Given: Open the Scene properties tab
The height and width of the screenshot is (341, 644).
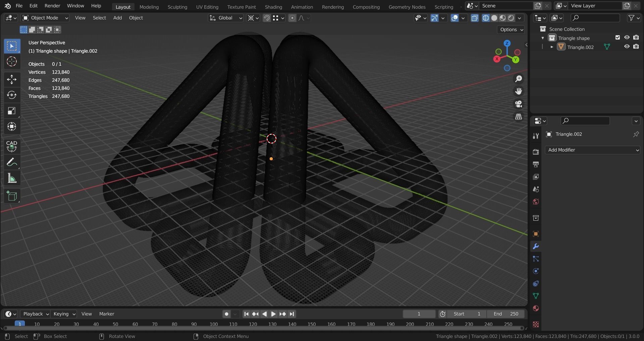Looking at the screenshot, I should coord(536,189).
